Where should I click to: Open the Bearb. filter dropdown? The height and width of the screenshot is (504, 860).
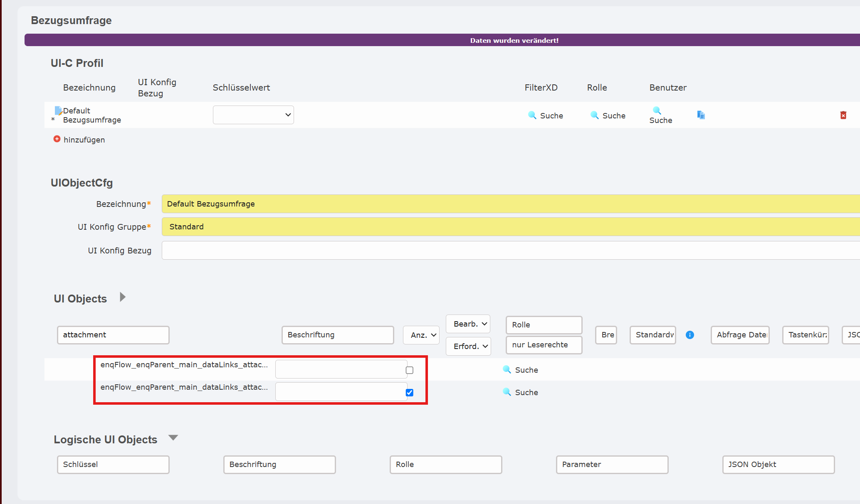pos(468,324)
